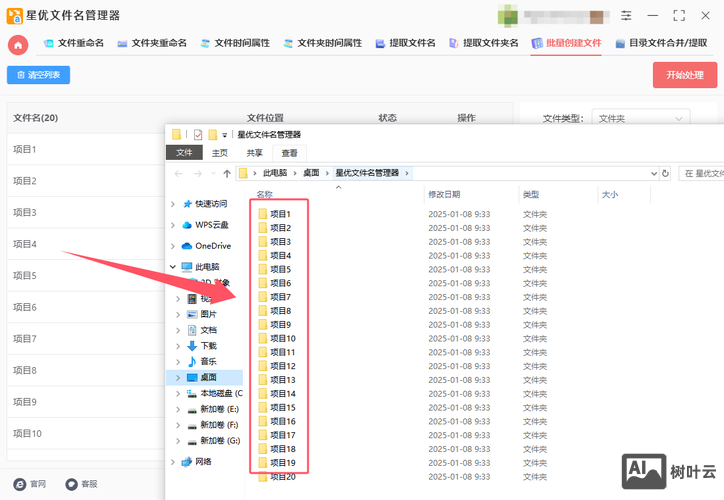Click Explorer quick access properties checkmark icon

pyautogui.click(x=198, y=134)
